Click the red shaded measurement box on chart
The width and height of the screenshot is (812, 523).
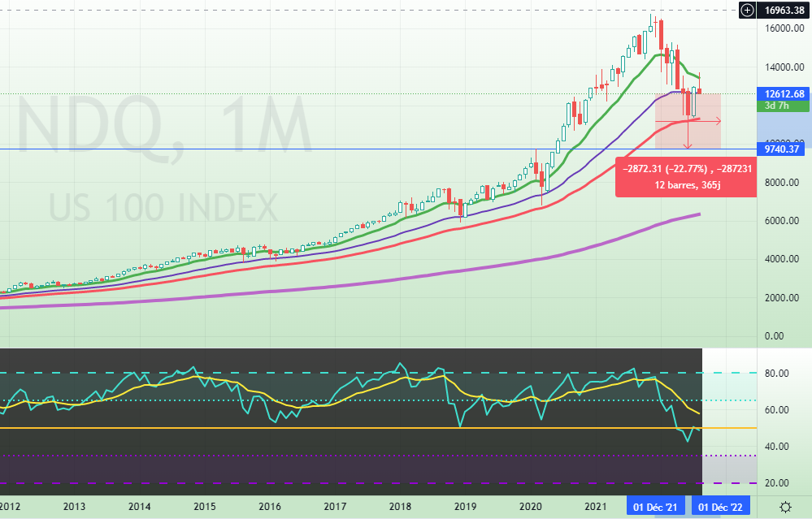click(x=688, y=121)
